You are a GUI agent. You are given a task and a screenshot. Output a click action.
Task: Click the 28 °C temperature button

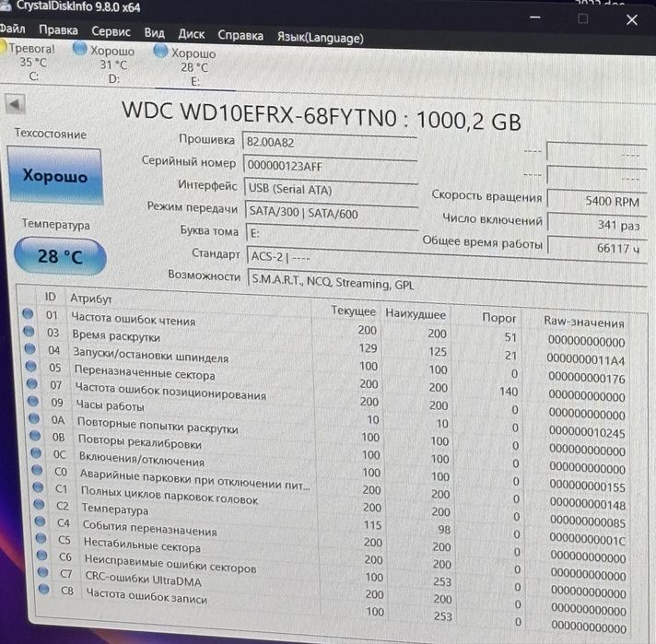60,256
